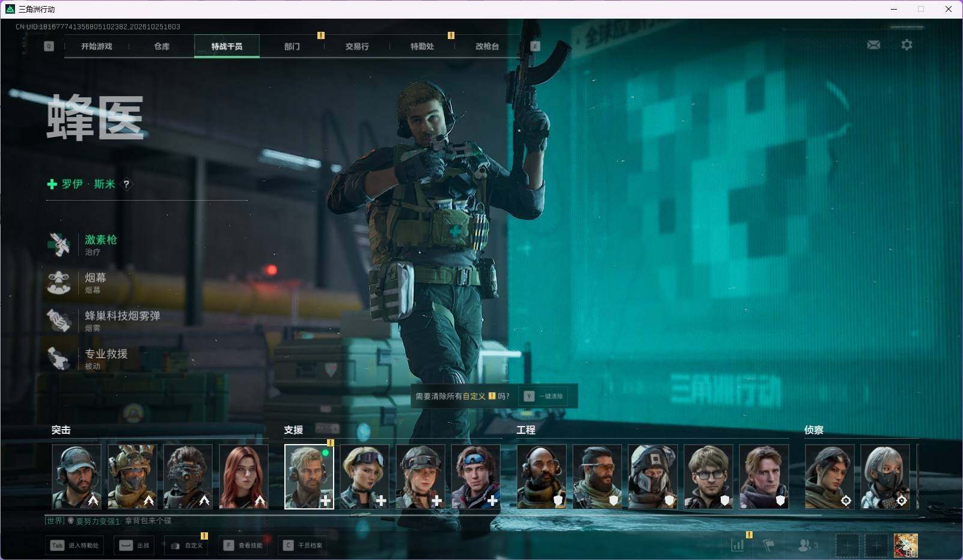Click the 一键清除 button
Viewport: 963px width, 560px height.
[543, 397]
